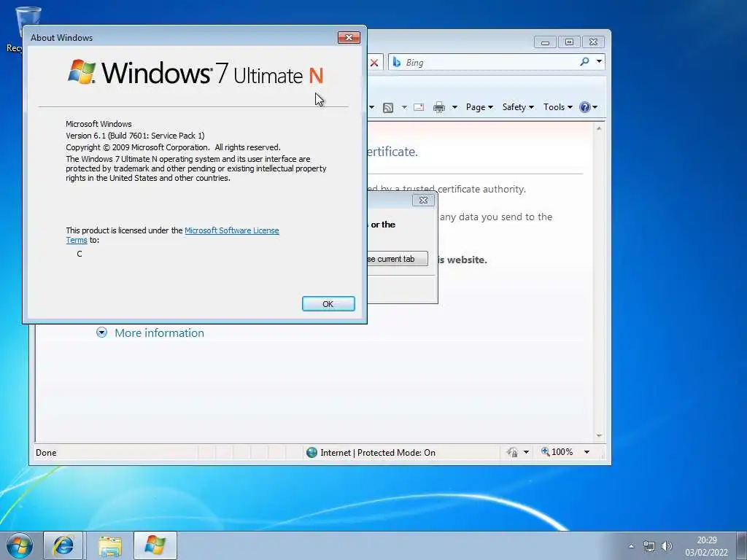Open the dropdown next to privacy icon
The image size is (747, 560).
526,452
